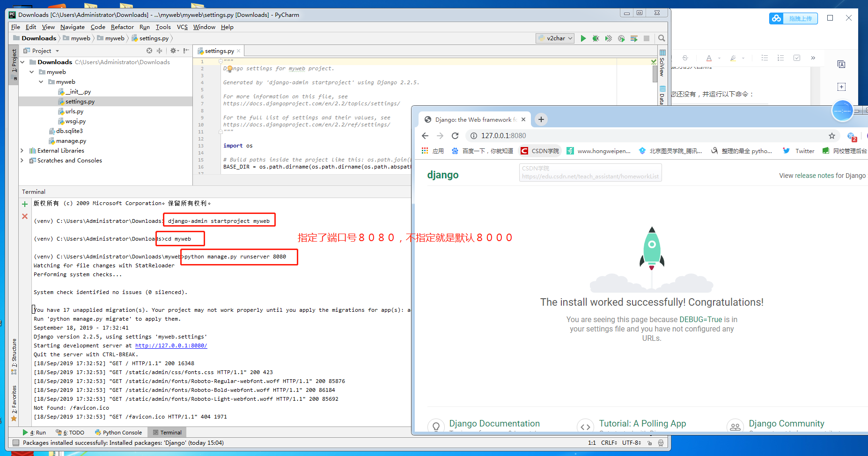Close the settings.py editor tab
Viewport: 868px width, 456px height.
coord(239,51)
